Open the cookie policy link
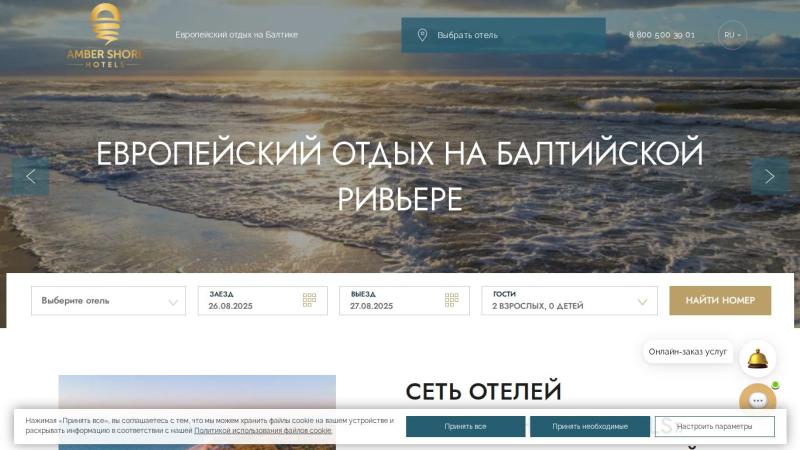Image resolution: width=800 pixels, height=450 pixels. 263,431
